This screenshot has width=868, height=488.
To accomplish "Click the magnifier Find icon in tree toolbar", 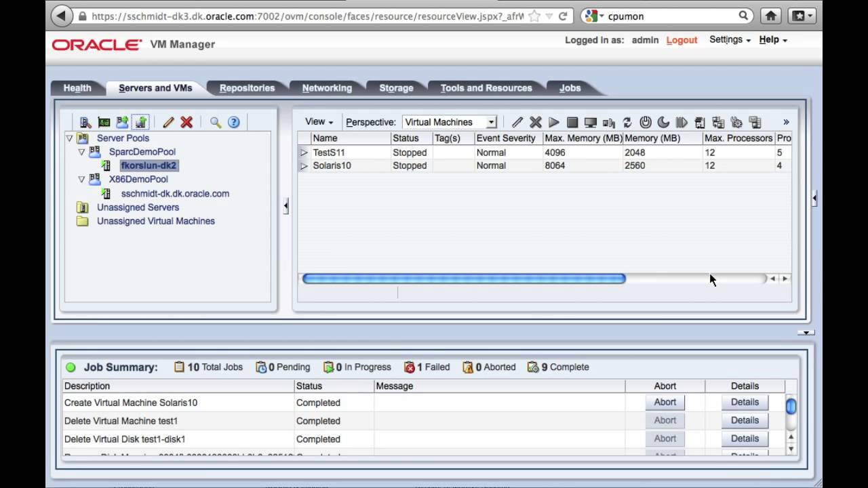I will click(216, 122).
